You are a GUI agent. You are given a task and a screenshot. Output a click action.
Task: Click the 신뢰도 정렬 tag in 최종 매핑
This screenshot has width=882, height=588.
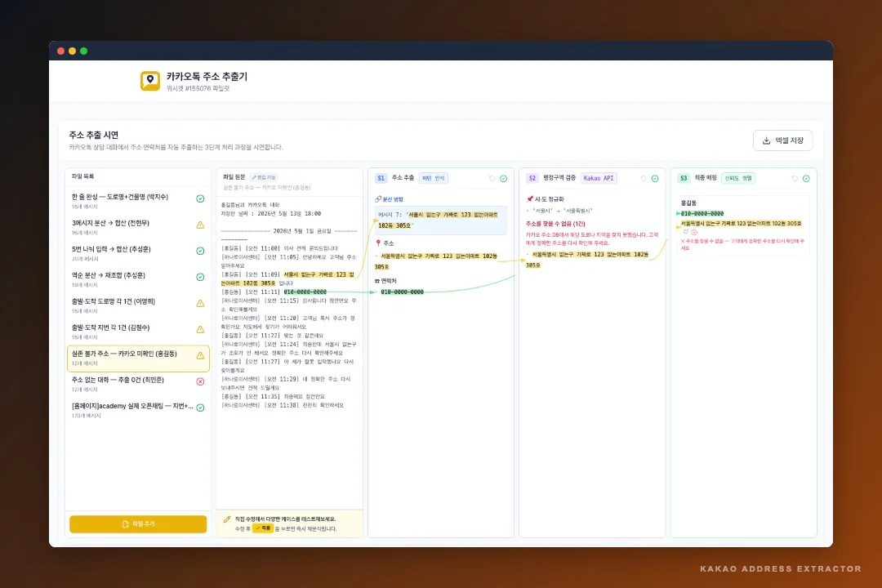click(x=738, y=178)
